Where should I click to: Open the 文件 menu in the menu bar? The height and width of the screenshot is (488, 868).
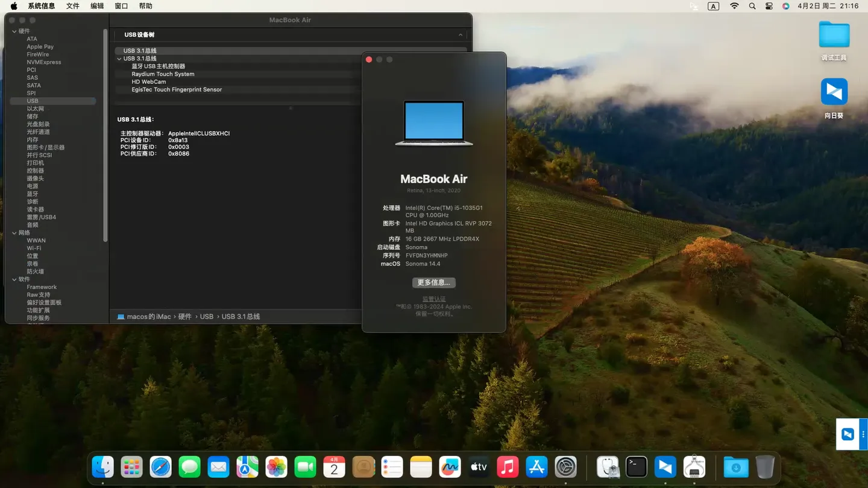pyautogui.click(x=72, y=6)
